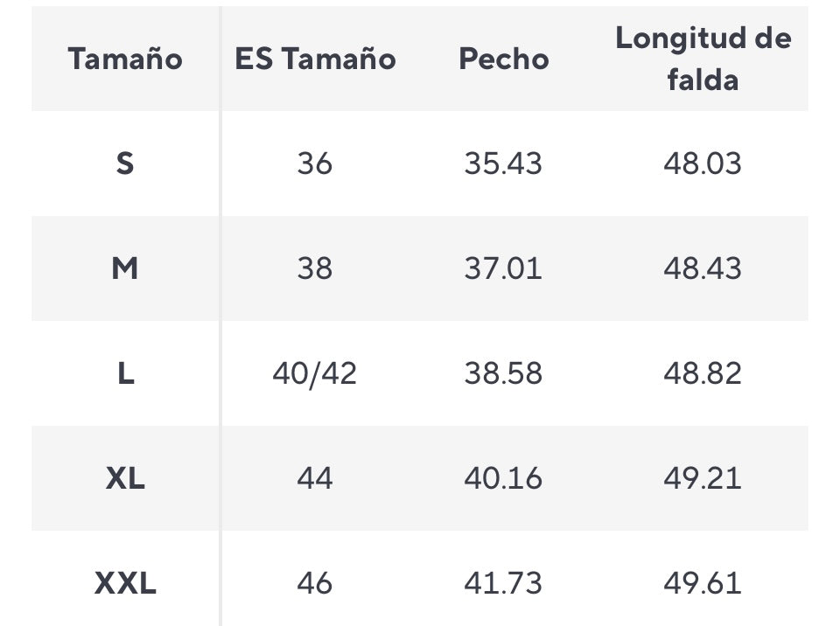Select the Longitud de falda header
The image size is (840, 626).
[x=703, y=59]
